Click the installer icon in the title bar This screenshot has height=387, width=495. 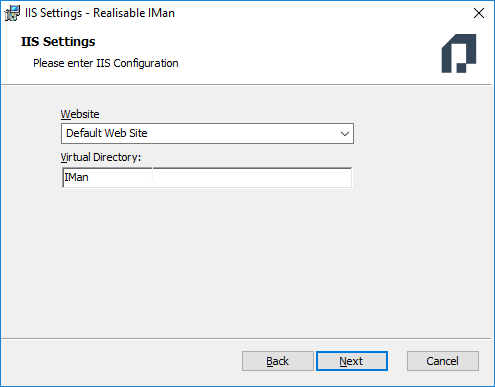tap(12, 13)
